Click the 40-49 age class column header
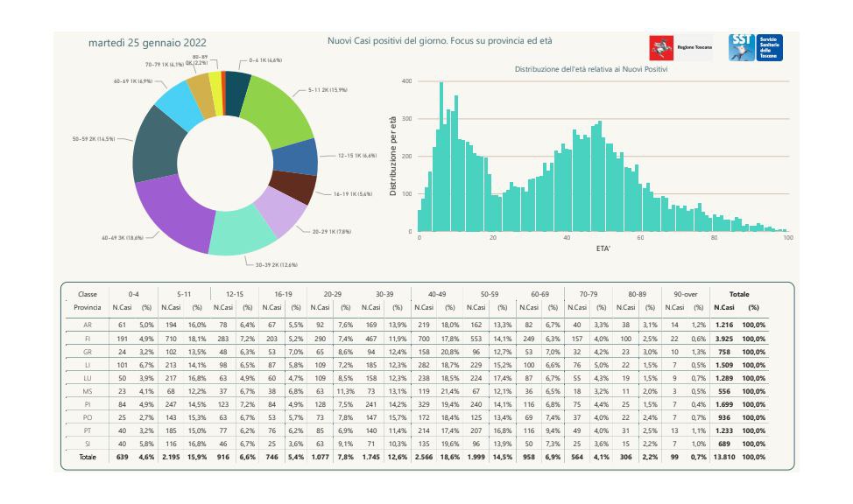The height and width of the screenshot is (504, 853). point(437,295)
